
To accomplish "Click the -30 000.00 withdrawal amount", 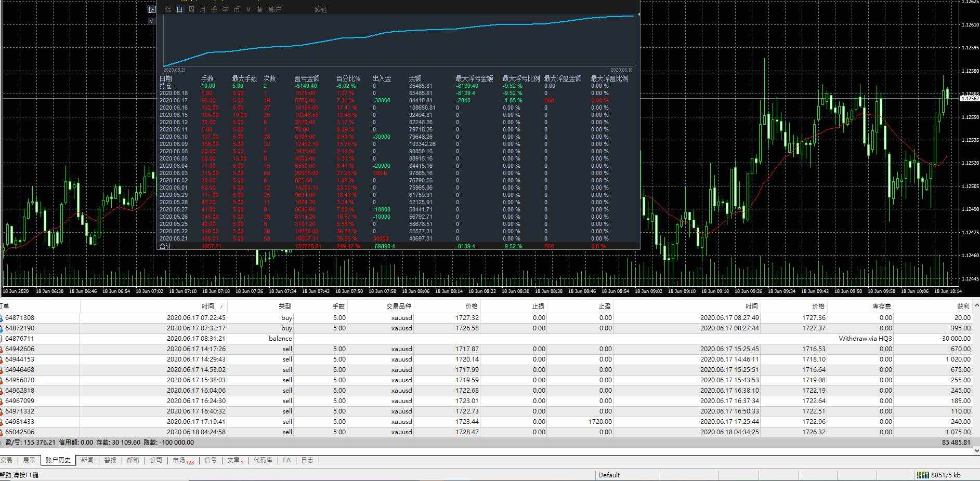I will click(955, 339).
